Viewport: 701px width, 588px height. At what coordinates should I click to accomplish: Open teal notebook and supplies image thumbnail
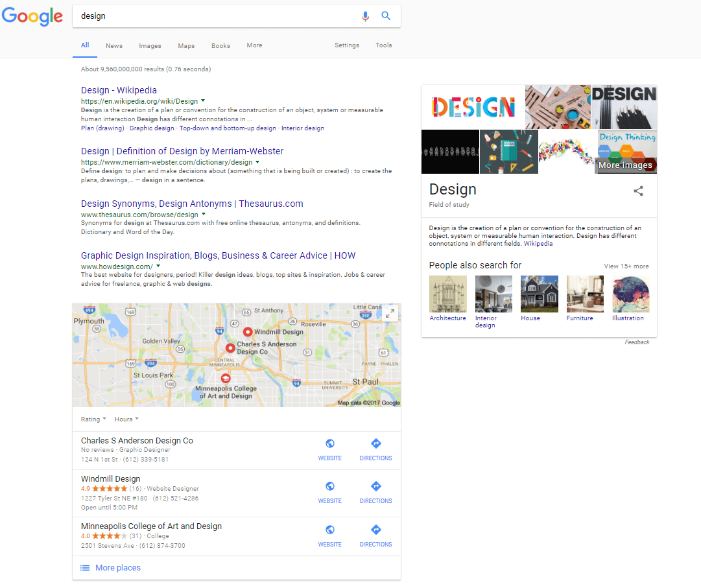pyautogui.click(x=509, y=152)
